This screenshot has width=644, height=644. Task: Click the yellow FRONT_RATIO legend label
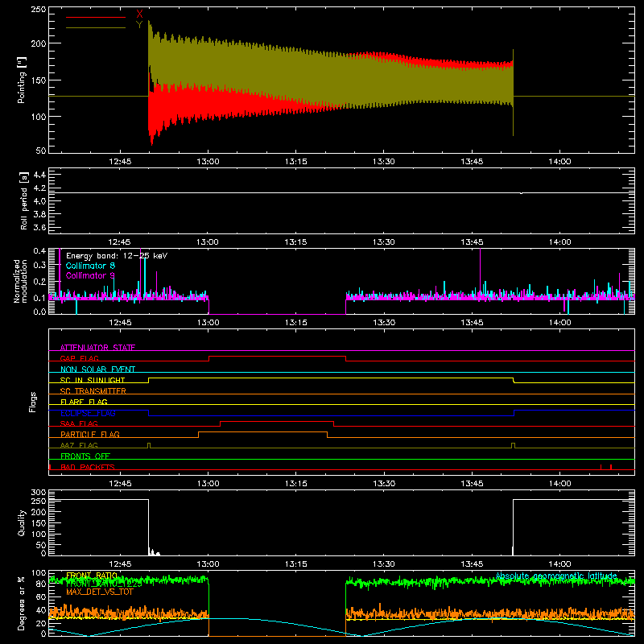[92, 576]
